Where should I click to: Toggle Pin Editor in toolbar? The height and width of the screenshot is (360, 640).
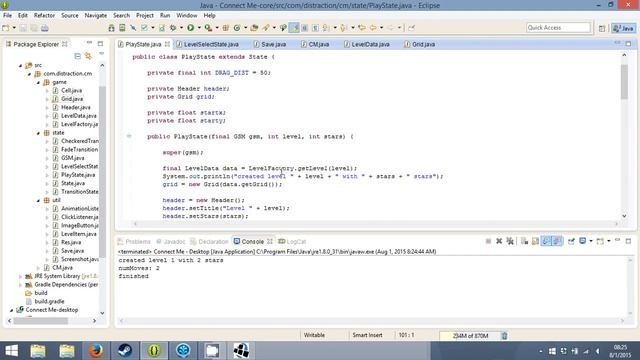[x=411, y=28]
